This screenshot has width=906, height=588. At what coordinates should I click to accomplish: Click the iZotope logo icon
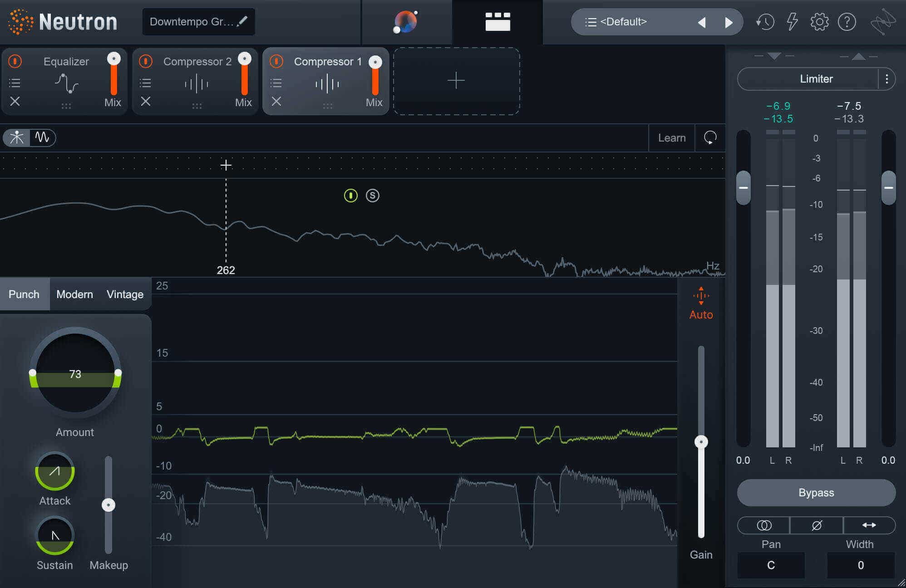tap(883, 22)
